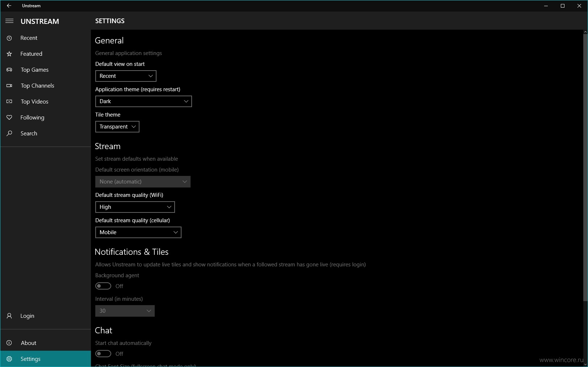Open the Default screen orientation dropdown

143,182
